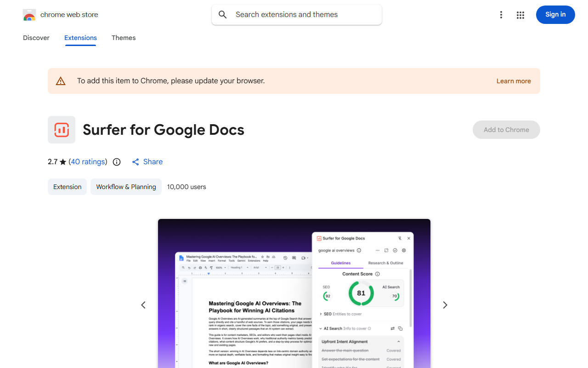Click the share icon next to Share

pyautogui.click(x=136, y=162)
